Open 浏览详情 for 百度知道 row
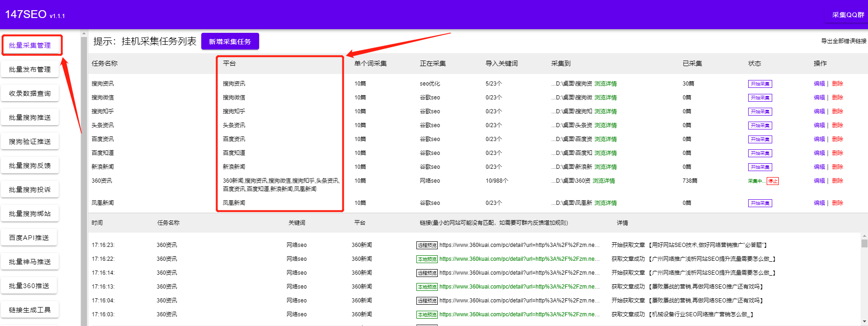The height and width of the screenshot is (326, 868). coord(606,153)
